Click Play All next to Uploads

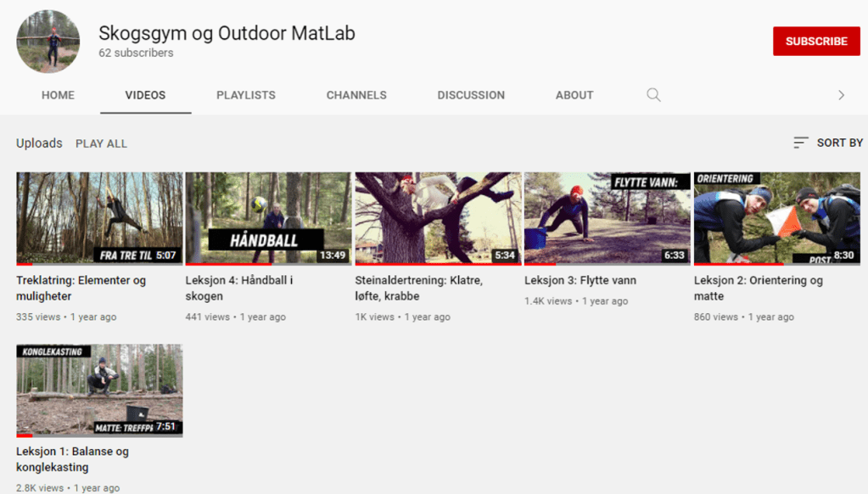pos(101,143)
